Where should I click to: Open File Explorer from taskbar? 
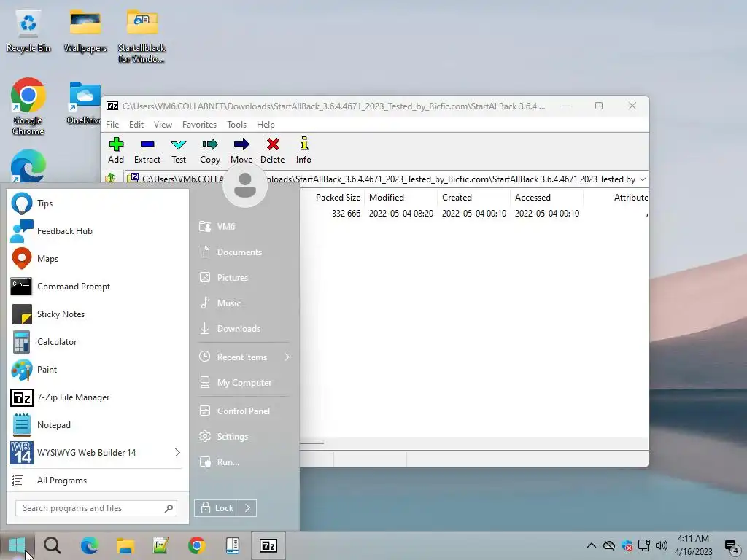(x=125, y=545)
